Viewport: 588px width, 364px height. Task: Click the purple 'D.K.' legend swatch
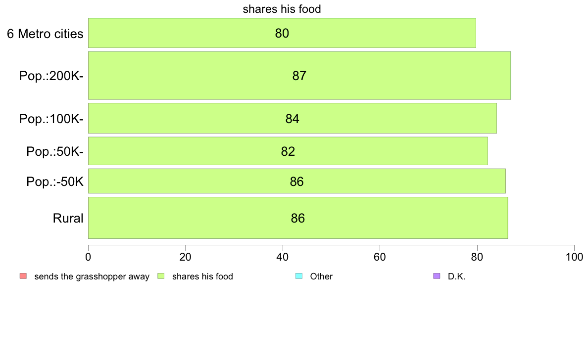click(x=437, y=276)
